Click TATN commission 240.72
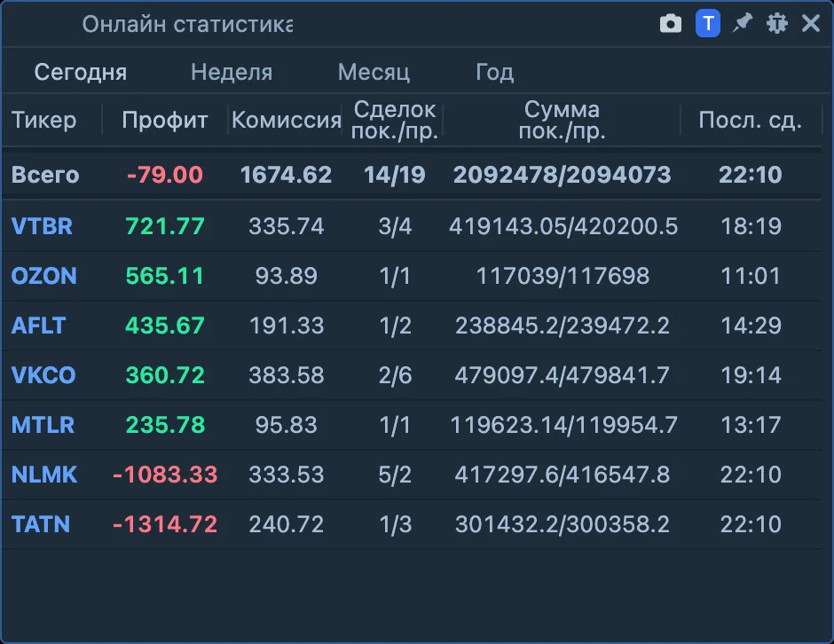The image size is (834, 644). point(287,524)
